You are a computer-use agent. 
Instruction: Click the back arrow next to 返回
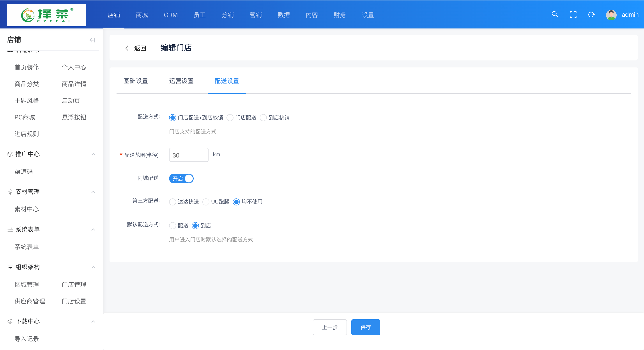point(127,48)
